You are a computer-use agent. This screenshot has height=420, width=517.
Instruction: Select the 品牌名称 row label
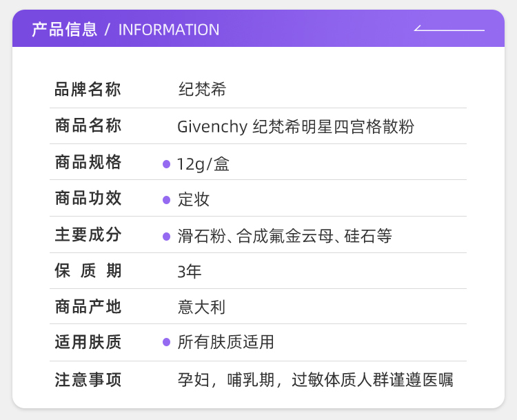click(88, 90)
